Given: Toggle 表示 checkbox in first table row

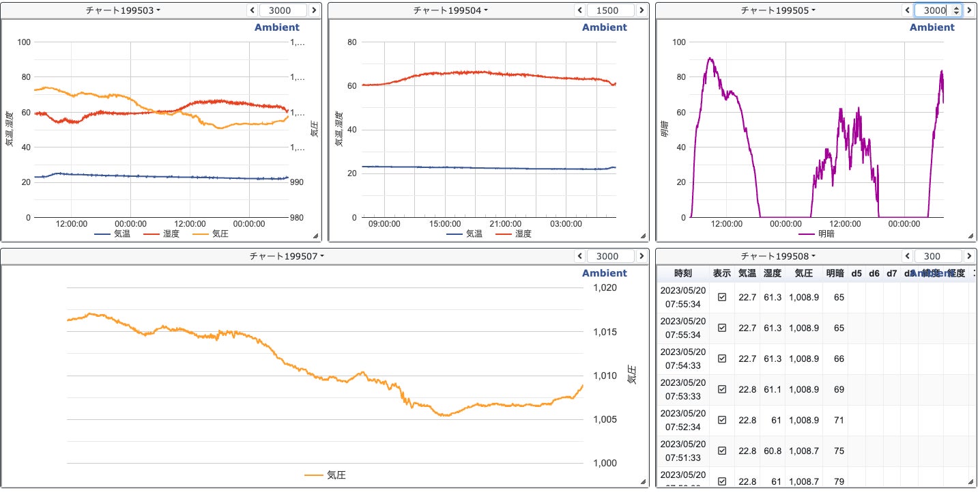Looking at the screenshot, I should tap(722, 297).
